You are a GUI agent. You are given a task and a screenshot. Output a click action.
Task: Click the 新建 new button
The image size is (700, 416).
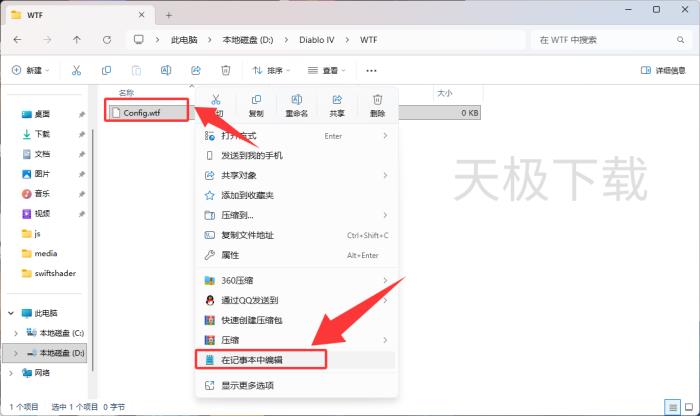31,71
